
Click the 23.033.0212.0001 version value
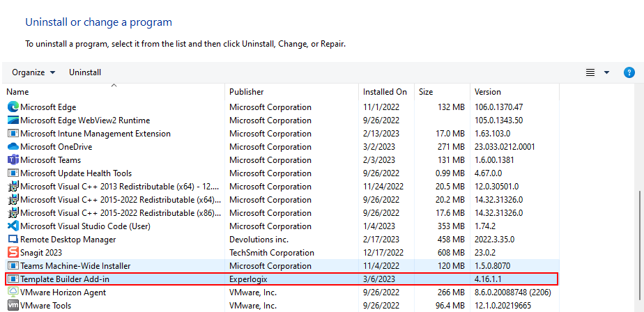coord(505,146)
